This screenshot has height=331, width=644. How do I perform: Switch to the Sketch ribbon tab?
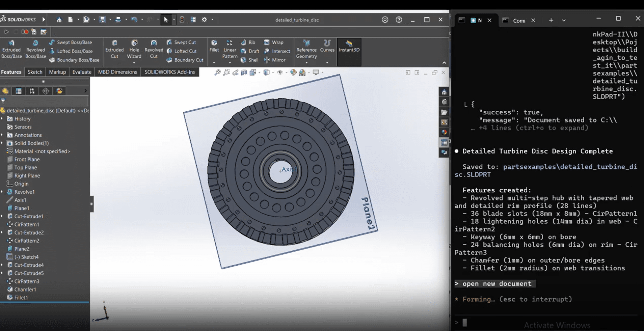35,72
